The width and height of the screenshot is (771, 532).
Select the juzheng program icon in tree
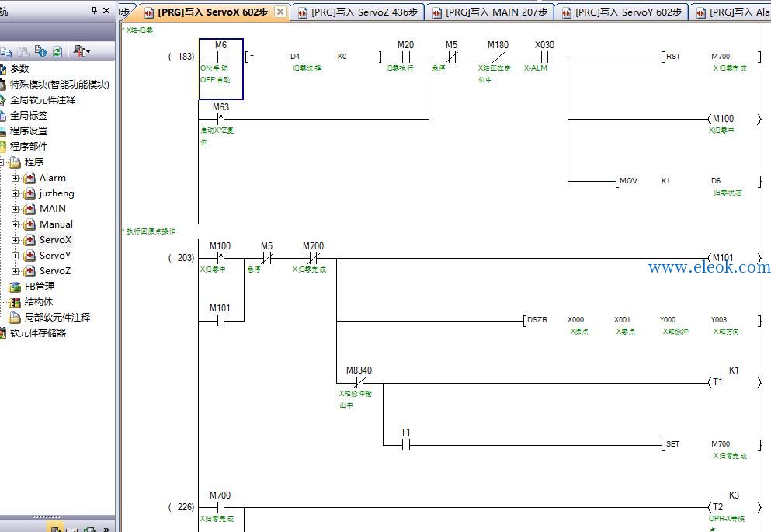pyautogui.click(x=30, y=193)
